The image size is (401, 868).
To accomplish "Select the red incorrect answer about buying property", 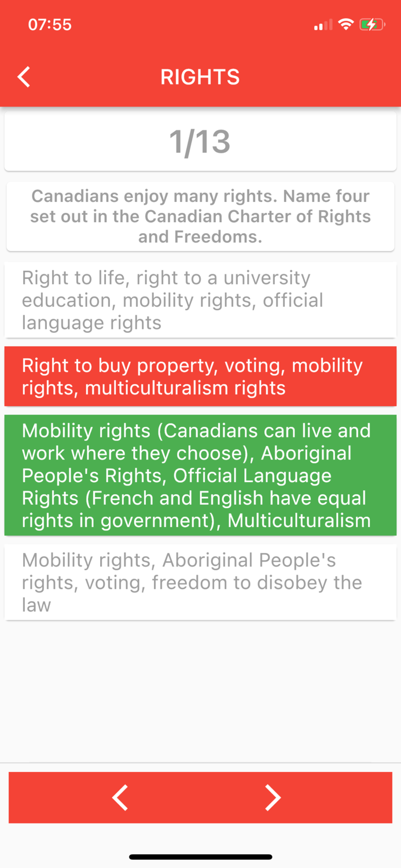I will click(200, 376).
